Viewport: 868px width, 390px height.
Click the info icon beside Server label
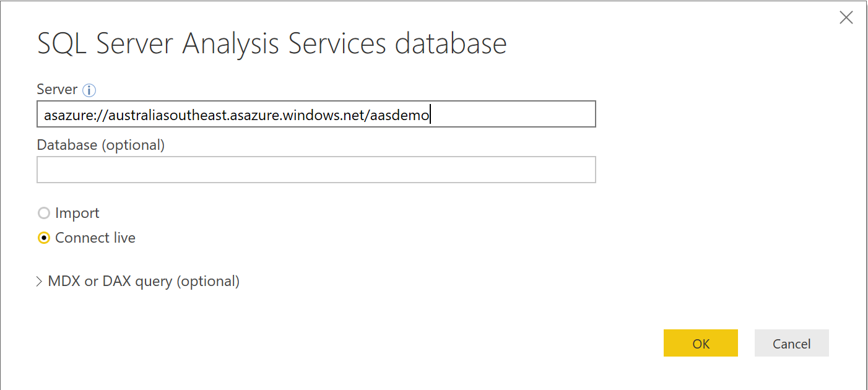89,90
